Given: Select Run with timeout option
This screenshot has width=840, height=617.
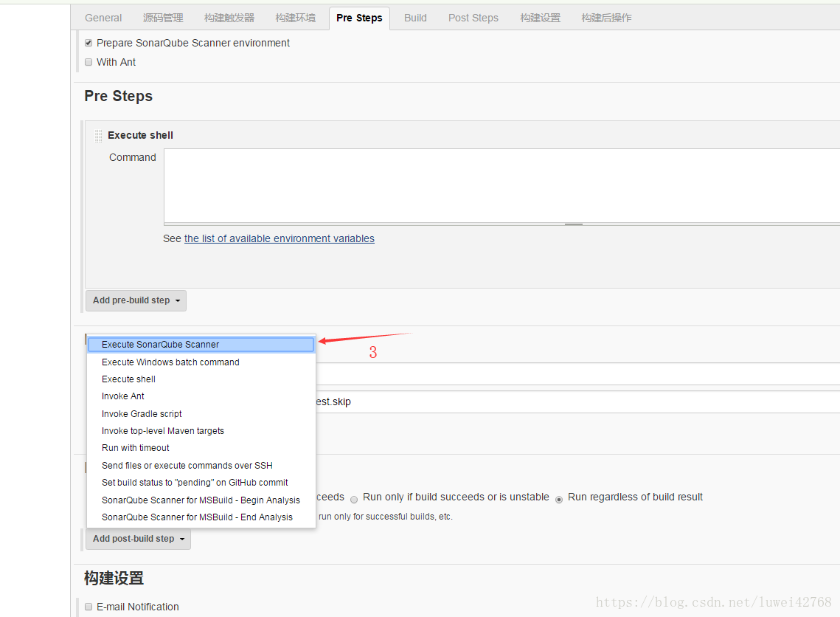Looking at the screenshot, I should pos(201,447).
